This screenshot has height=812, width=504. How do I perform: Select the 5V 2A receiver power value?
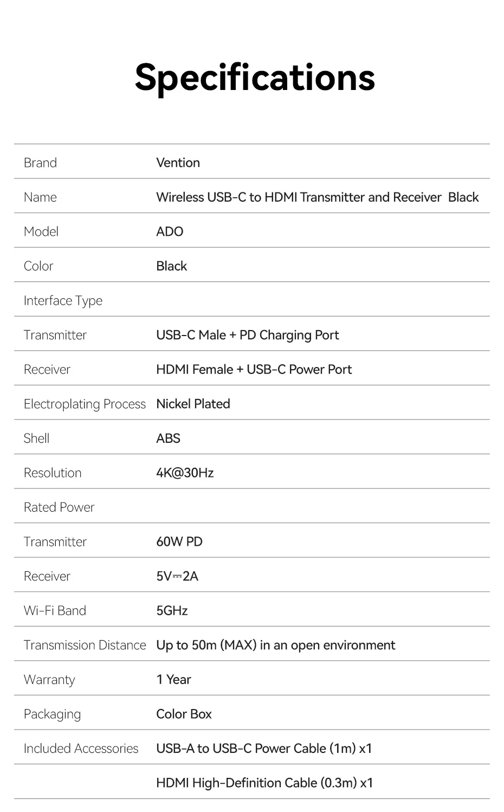tap(177, 576)
